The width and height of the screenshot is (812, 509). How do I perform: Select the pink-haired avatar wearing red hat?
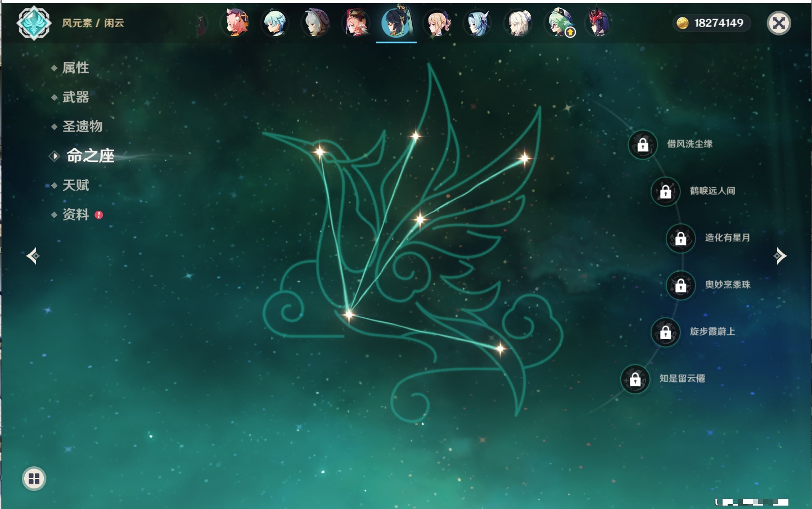point(357,23)
